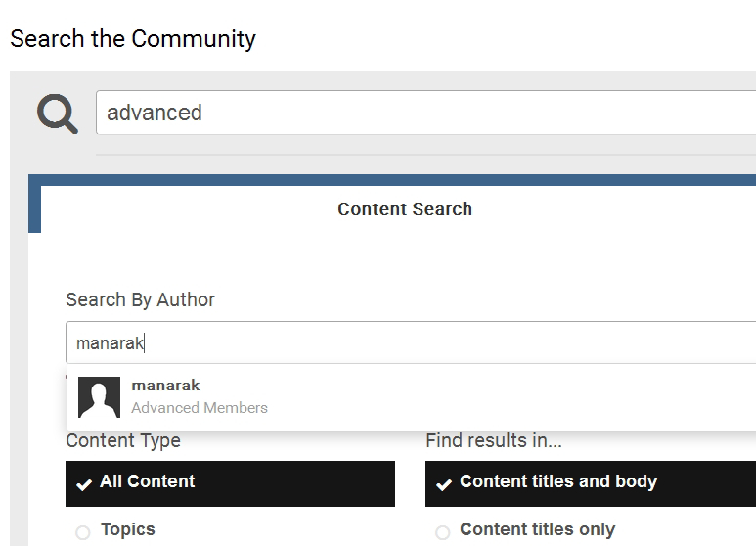This screenshot has height=546, width=756.
Task: Click the 'Search the Community' heading
Action: 133,38
